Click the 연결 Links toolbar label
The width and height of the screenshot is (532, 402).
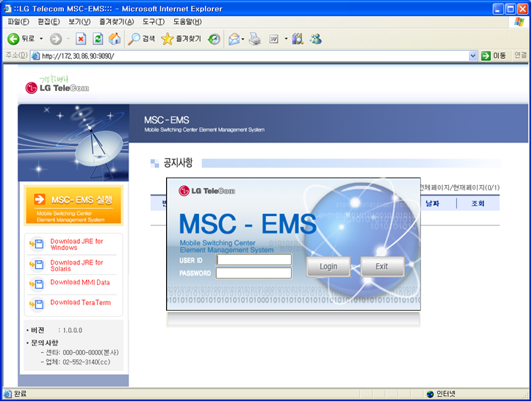point(520,55)
